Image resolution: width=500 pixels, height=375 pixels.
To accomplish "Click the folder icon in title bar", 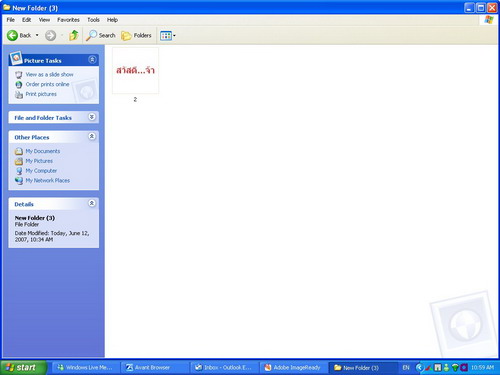I will coord(6,7).
